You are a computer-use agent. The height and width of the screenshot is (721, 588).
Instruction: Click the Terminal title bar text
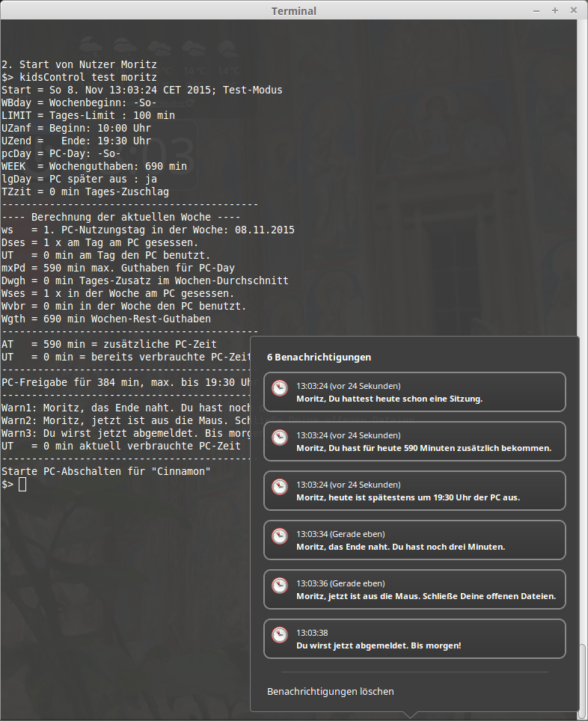[x=293, y=11]
